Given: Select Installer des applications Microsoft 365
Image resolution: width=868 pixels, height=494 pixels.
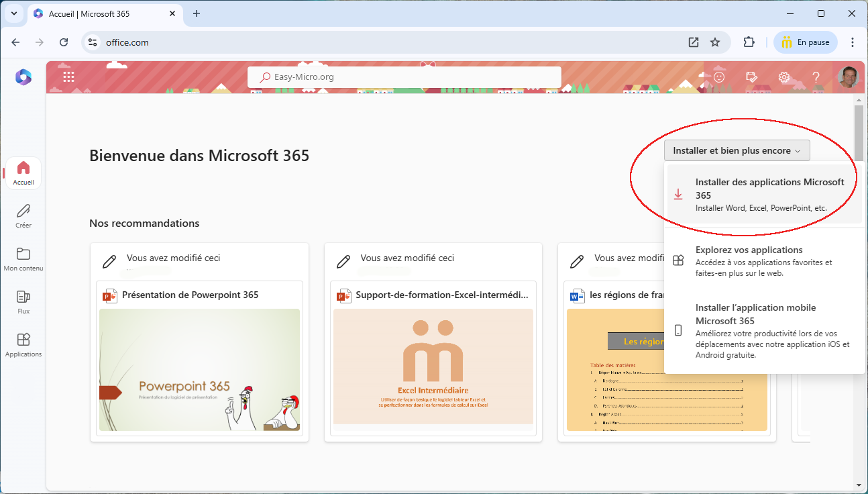Looking at the screenshot, I should (765, 195).
